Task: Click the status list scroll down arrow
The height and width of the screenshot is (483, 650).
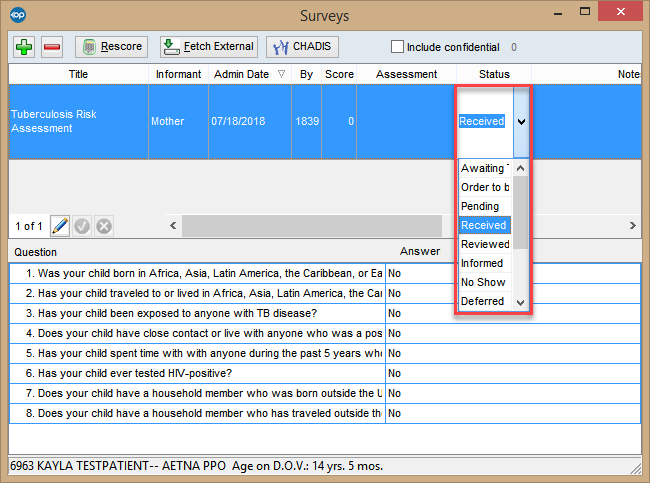Action: click(521, 303)
